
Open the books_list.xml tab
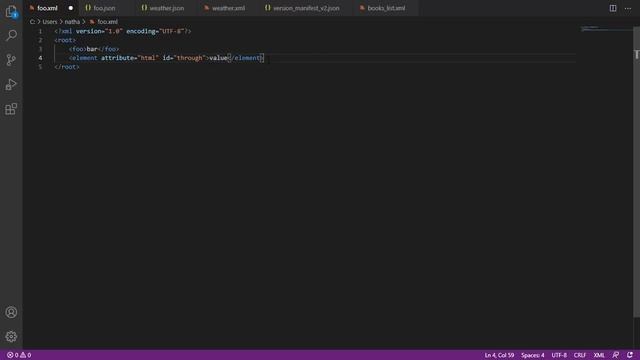(386, 8)
